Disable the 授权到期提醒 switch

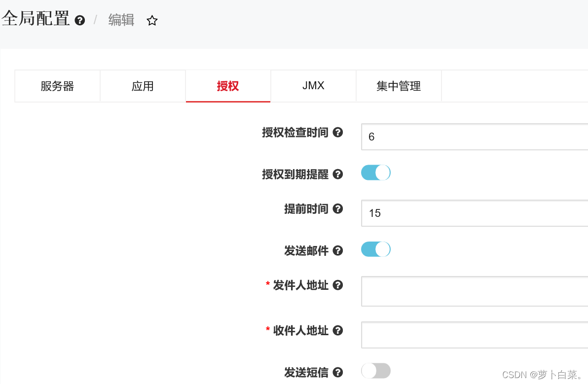(x=375, y=173)
